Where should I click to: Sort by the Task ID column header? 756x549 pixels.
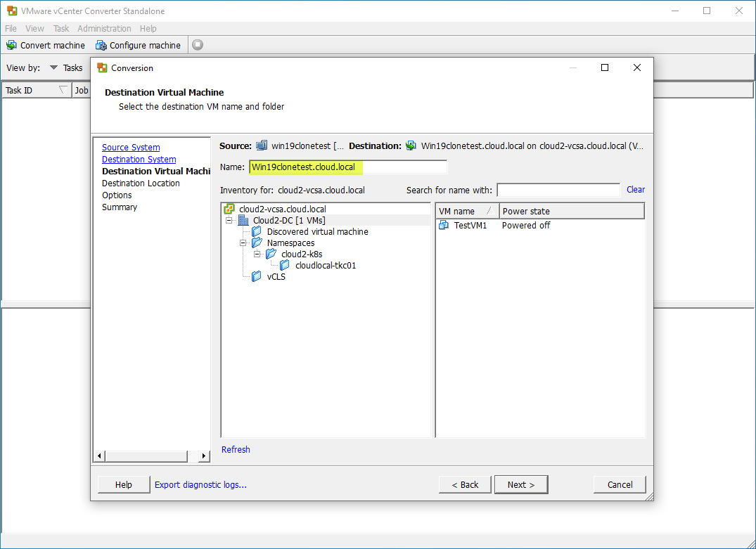[36, 90]
